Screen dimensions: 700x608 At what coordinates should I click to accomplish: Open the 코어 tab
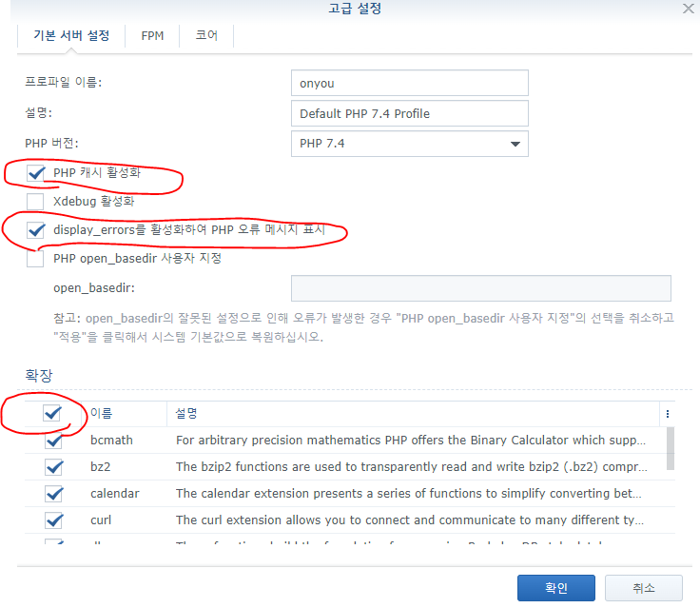coord(206,36)
